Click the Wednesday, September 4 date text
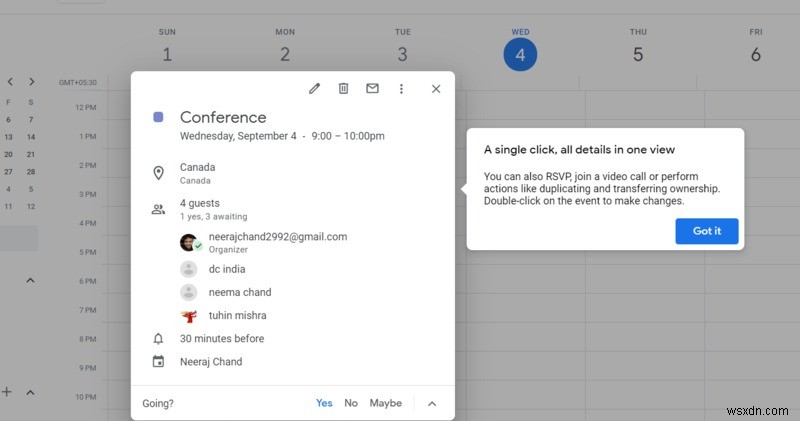800x421 pixels. pos(238,136)
